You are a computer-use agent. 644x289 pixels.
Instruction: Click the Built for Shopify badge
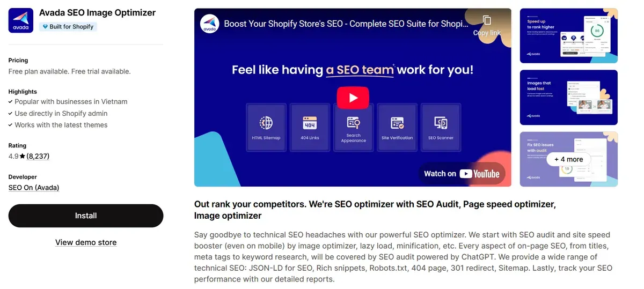(68, 27)
